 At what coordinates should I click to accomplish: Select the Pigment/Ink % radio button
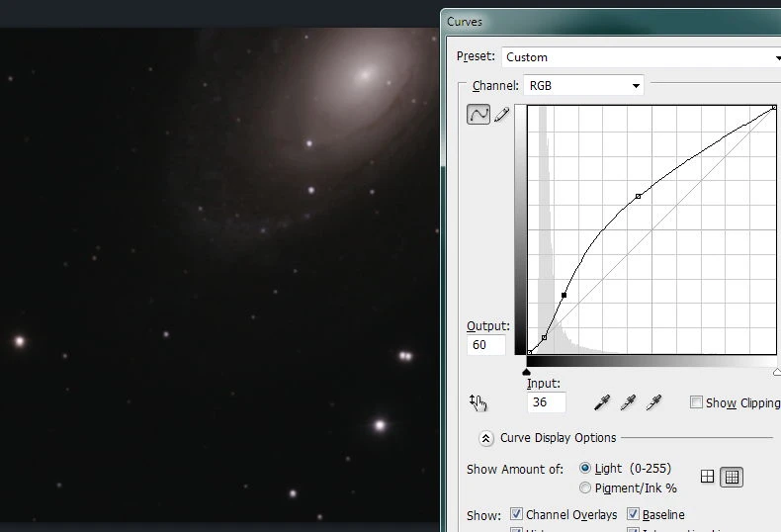pos(585,488)
